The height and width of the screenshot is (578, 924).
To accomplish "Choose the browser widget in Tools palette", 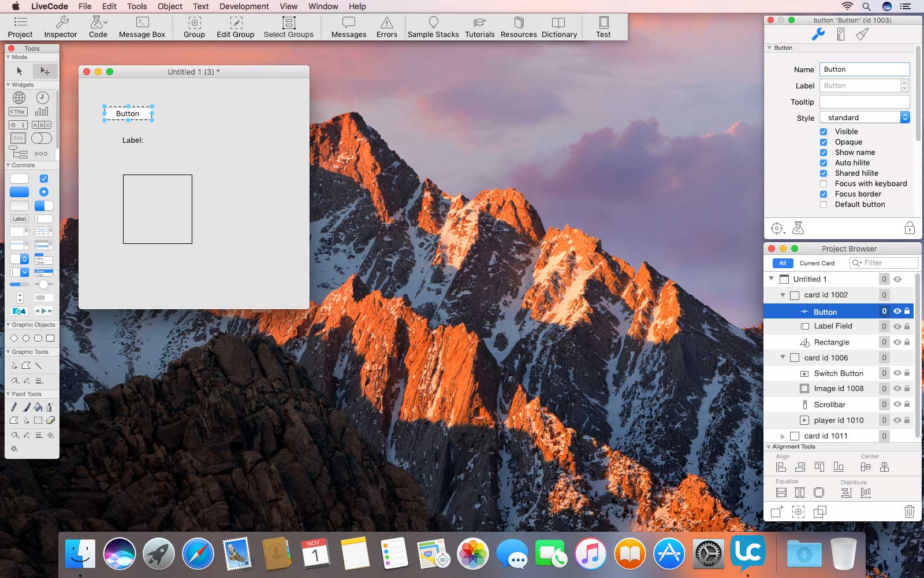I will click(19, 98).
